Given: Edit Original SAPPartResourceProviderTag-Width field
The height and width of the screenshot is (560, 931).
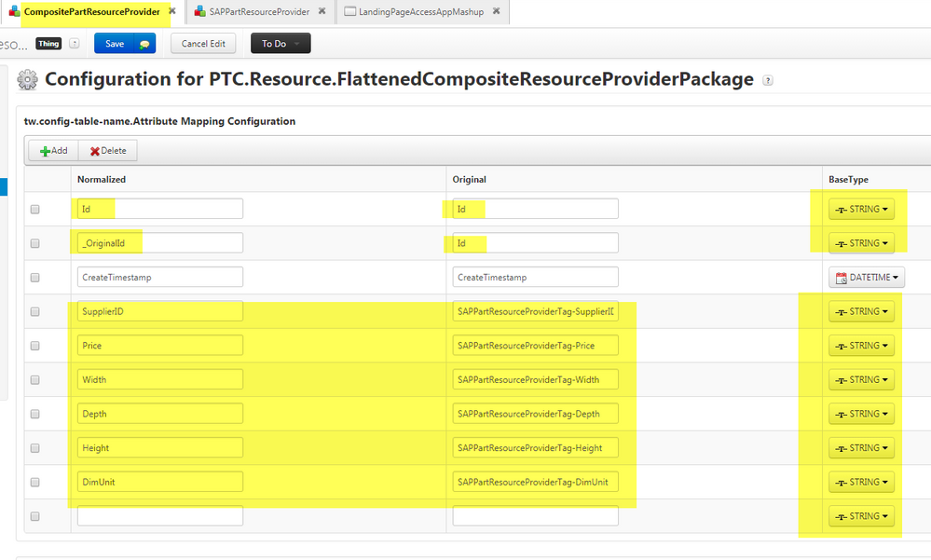Looking at the screenshot, I should (535, 379).
